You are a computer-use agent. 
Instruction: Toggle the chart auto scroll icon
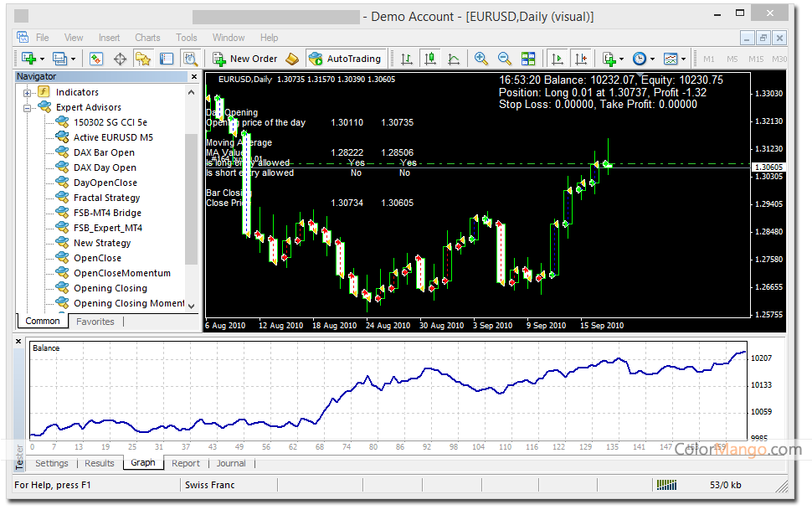click(558, 59)
